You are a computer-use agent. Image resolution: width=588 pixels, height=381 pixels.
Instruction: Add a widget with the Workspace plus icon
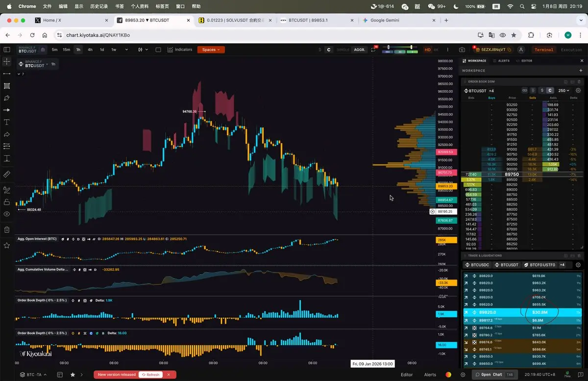pos(581,71)
